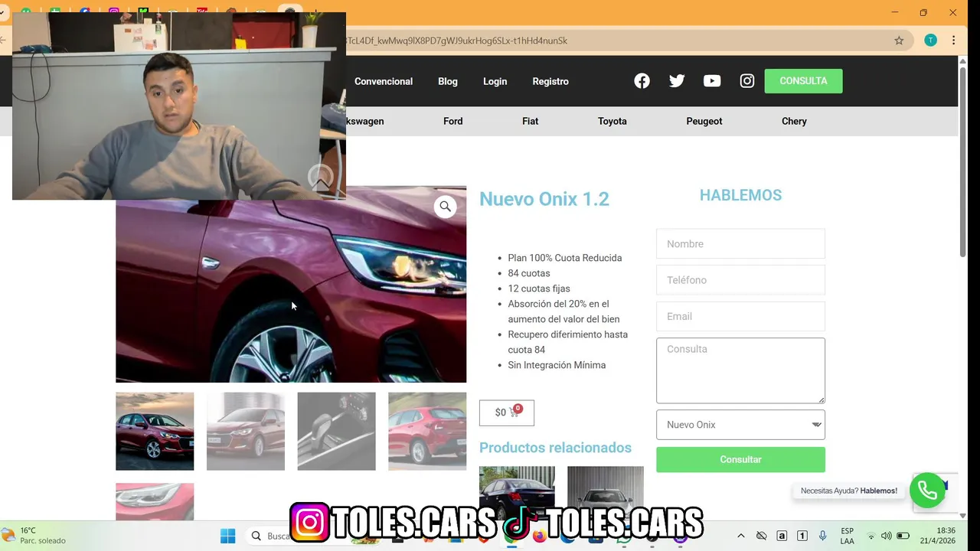980x551 pixels.
Task: Open the Twitter profile icon
Action: (677, 81)
